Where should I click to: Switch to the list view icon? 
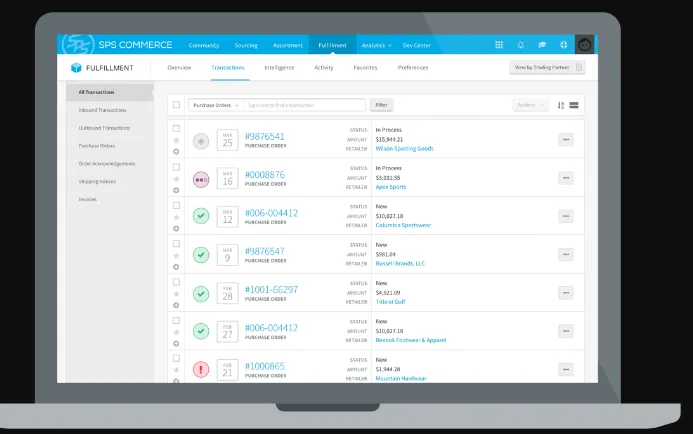tap(574, 105)
